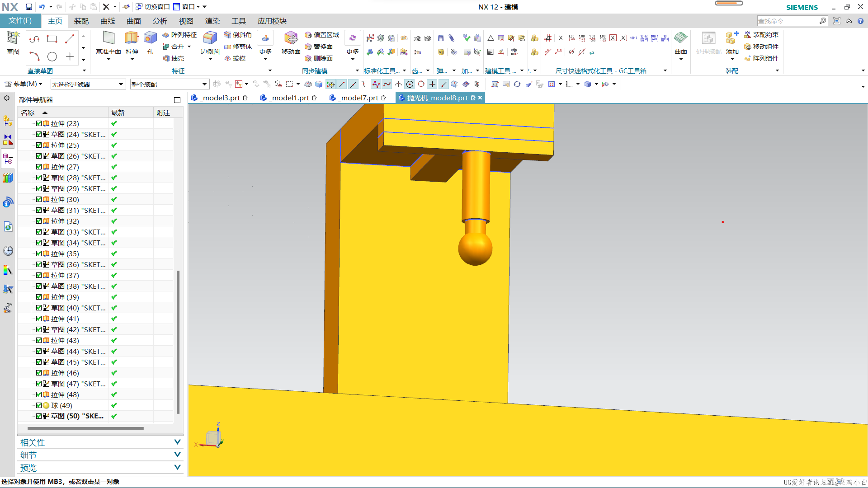The width and height of the screenshot is (868, 488).
Task: Open the history clock icon in sidebar
Action: 8,251
